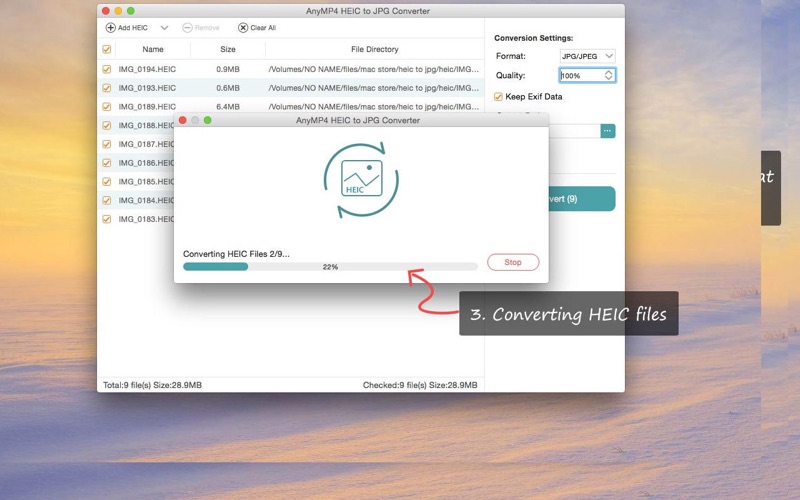Viewport: 800px width, 500px height.
Task: Click the Add HEIC plus icon
Action: [110, 28]
